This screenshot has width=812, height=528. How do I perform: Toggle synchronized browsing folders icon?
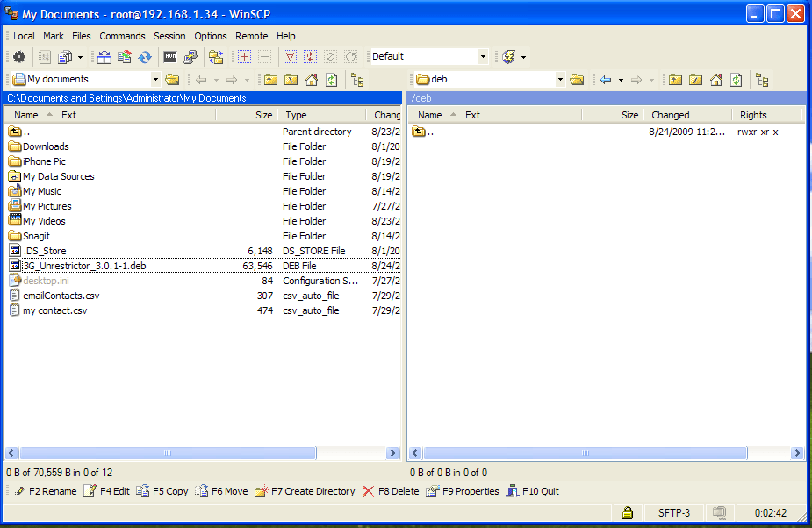(216, 57)
